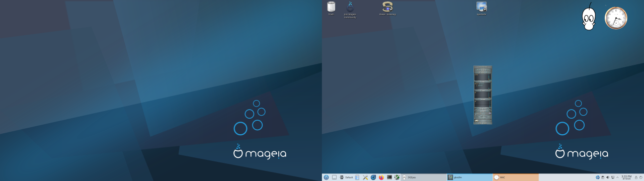Launch the file manager icon in taskbar
The width and height of the screenshot is (644, 181).
click(357, 177)
